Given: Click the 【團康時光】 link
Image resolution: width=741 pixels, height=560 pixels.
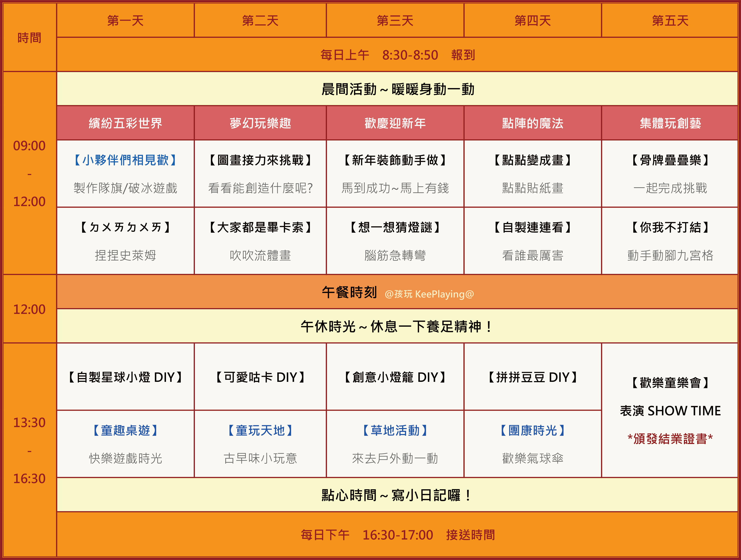Looking at the screenshot, I should (532, 431).
